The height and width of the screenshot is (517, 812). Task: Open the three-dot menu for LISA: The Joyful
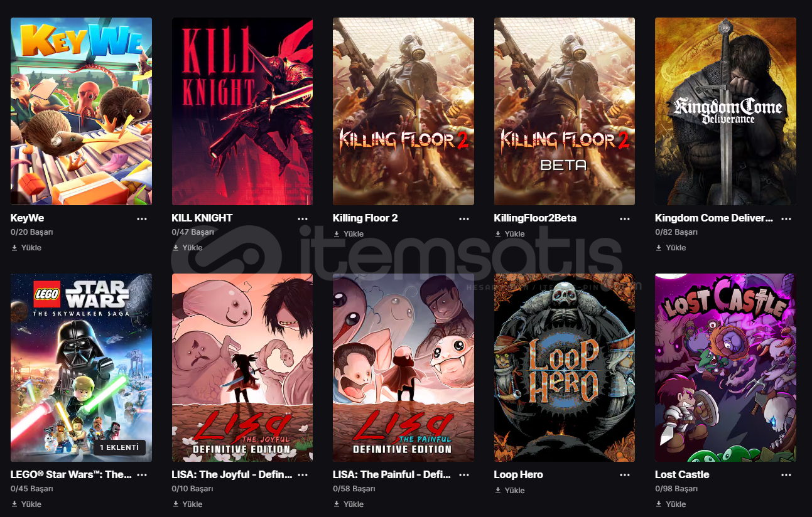click(303, 475)
